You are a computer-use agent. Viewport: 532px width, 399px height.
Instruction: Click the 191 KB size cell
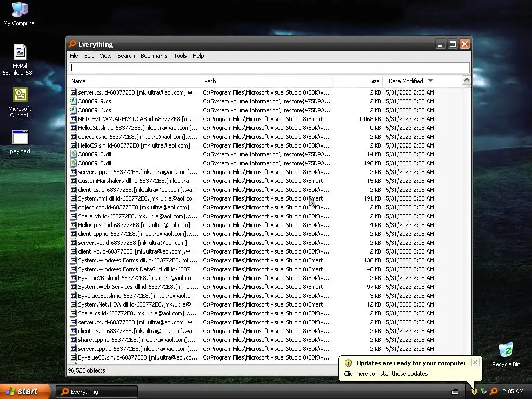click(x=373, y=198)
